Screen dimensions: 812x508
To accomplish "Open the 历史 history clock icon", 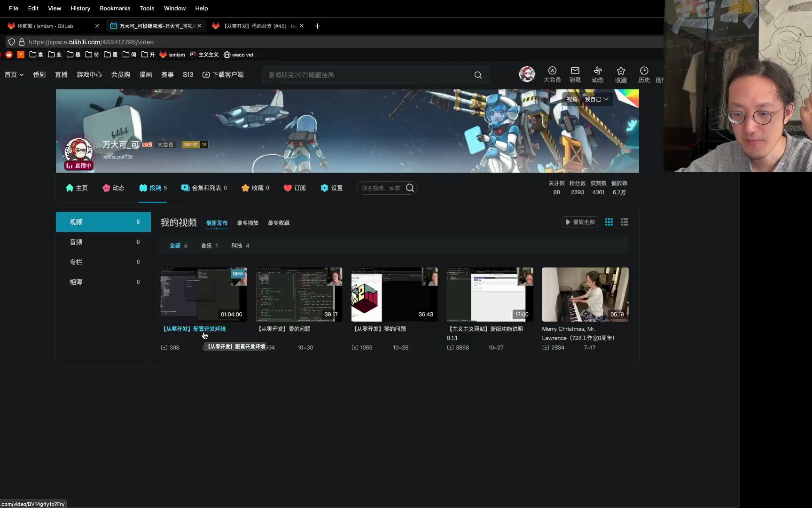I will click(644, 74).
